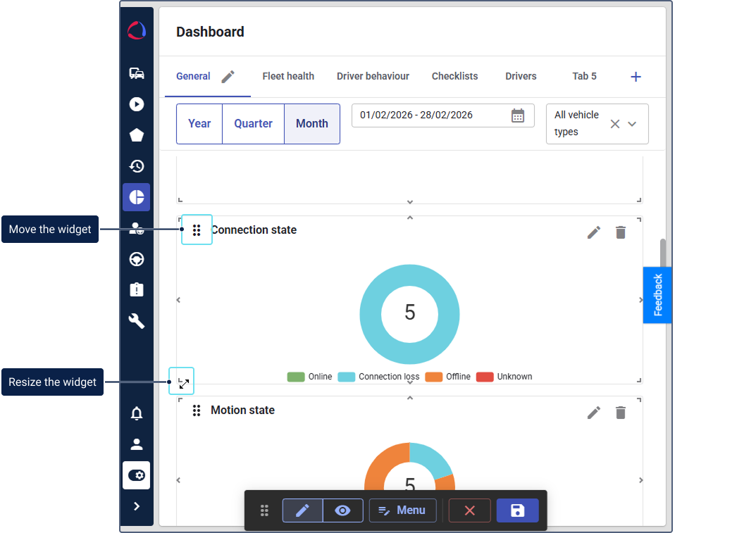Open the notifications bell icon

137,413
